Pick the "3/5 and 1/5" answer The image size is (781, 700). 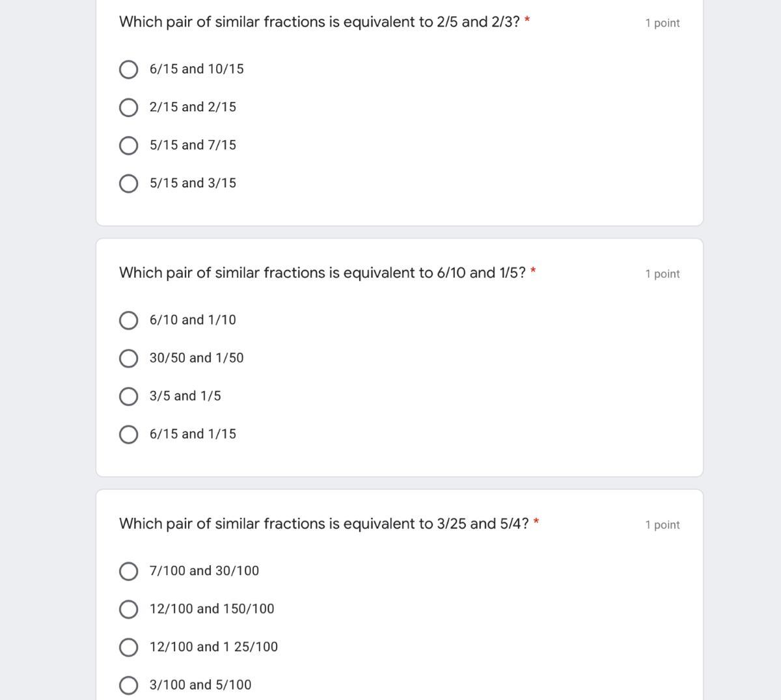click(x=129, y=396)
